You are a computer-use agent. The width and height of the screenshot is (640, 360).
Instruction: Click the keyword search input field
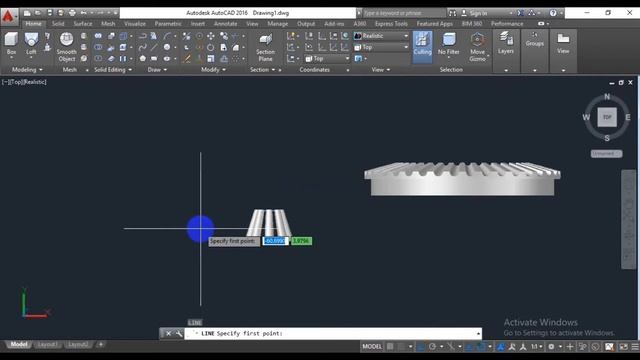pyautogui.click(x=403, y=13)
